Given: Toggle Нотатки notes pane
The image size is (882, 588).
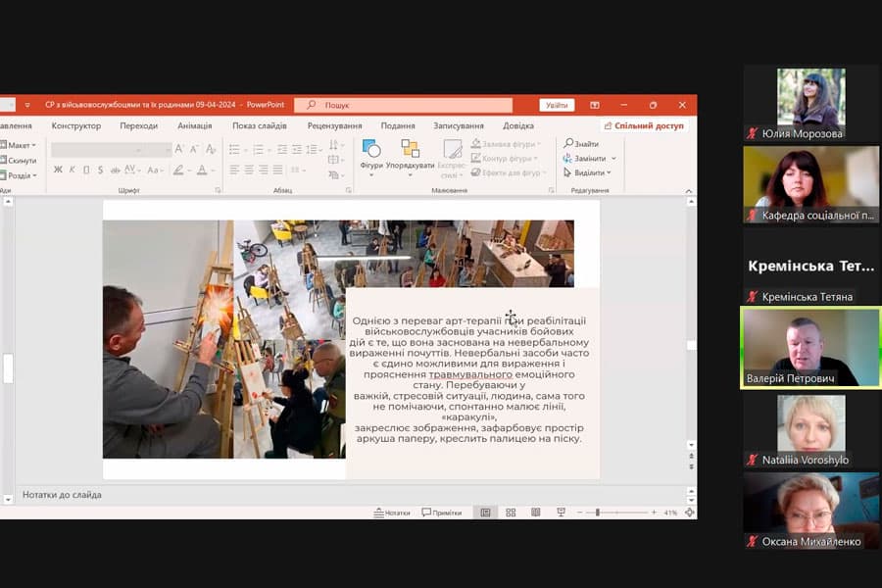Looking at the screenshot, I should tap(392, 513).
